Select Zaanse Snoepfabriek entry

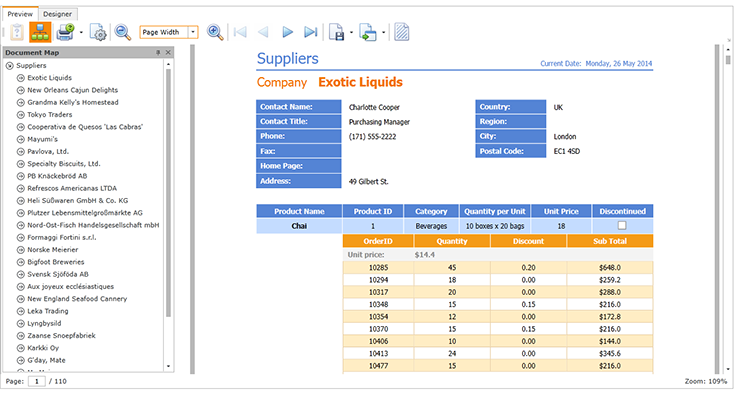[x=61, y=336]
